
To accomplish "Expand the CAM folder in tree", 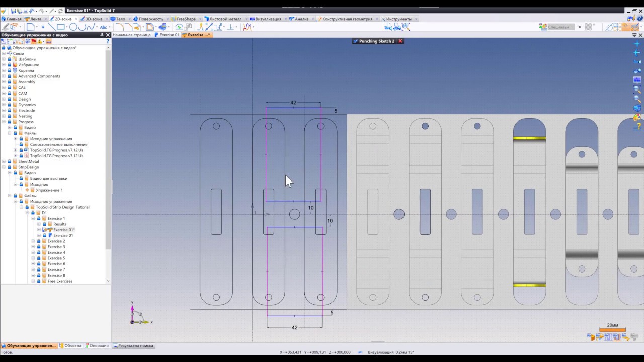I will point(4,93).
